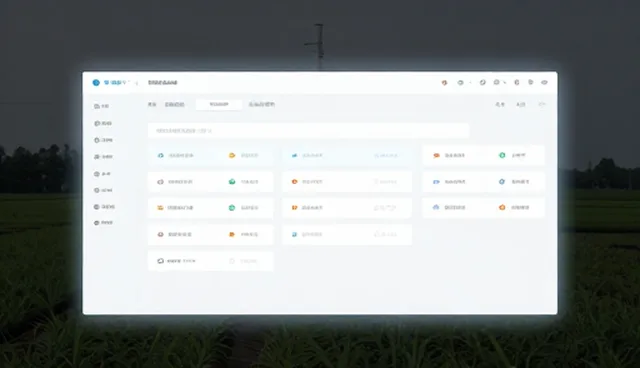Click the yellow icon card in the first row
The width and height of the screenshot is (640, 368).
pos(244,155)
